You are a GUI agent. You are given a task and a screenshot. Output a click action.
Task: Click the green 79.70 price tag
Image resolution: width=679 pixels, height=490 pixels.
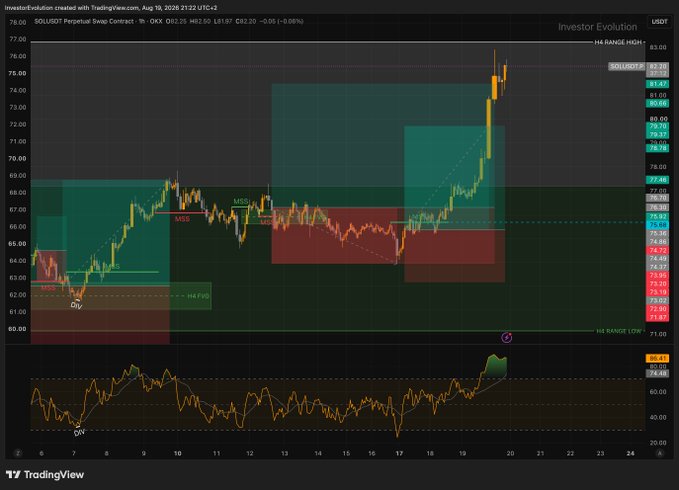coord(658,126)
